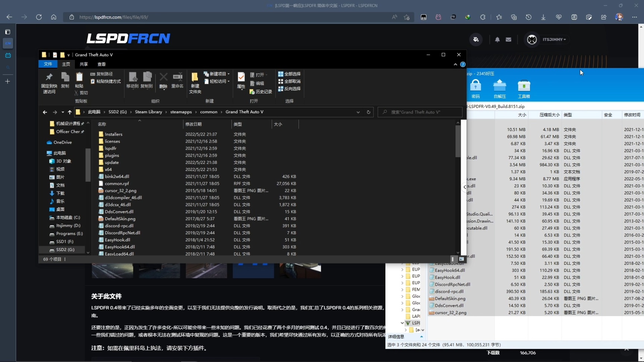Click the LSPDFRCN site logo

[128, 38]
